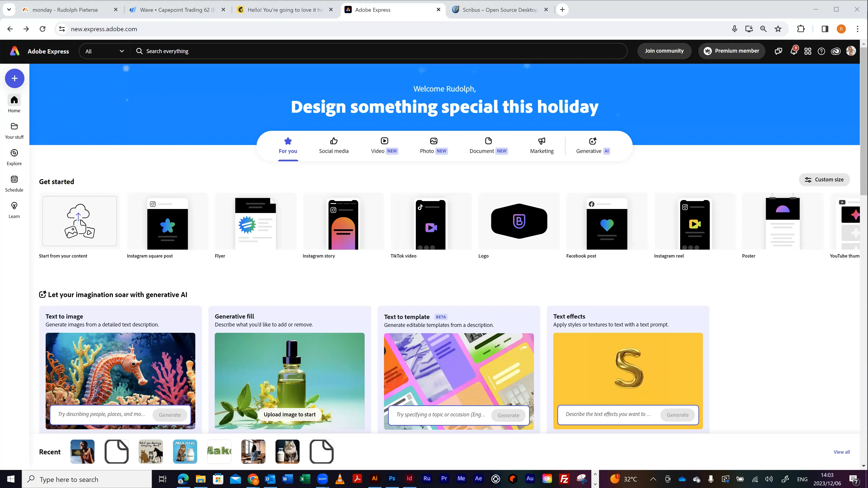
Task: Choose the Instagram story template
Action: (x=343, y=226)
